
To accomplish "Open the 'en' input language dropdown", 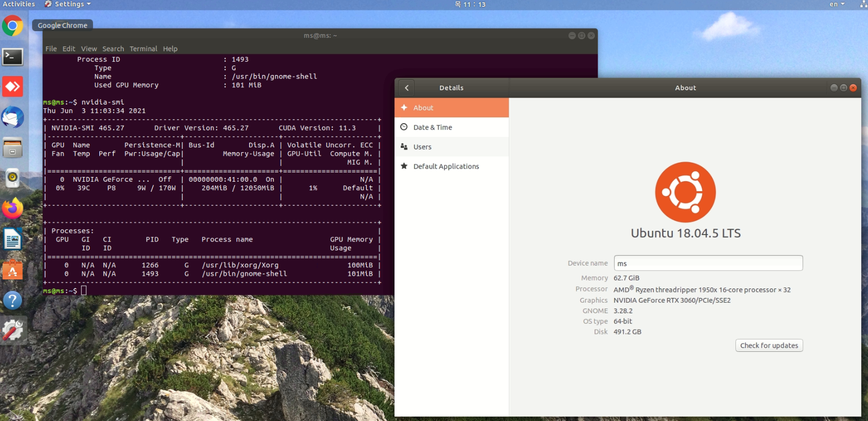I will tap(837, 4).
